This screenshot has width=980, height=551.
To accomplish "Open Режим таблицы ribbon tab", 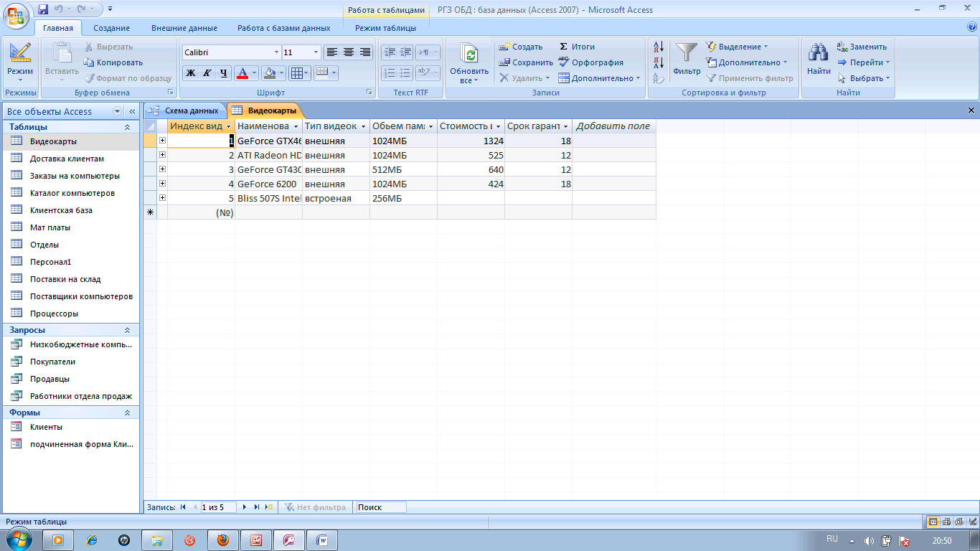I will click(385, 28).
